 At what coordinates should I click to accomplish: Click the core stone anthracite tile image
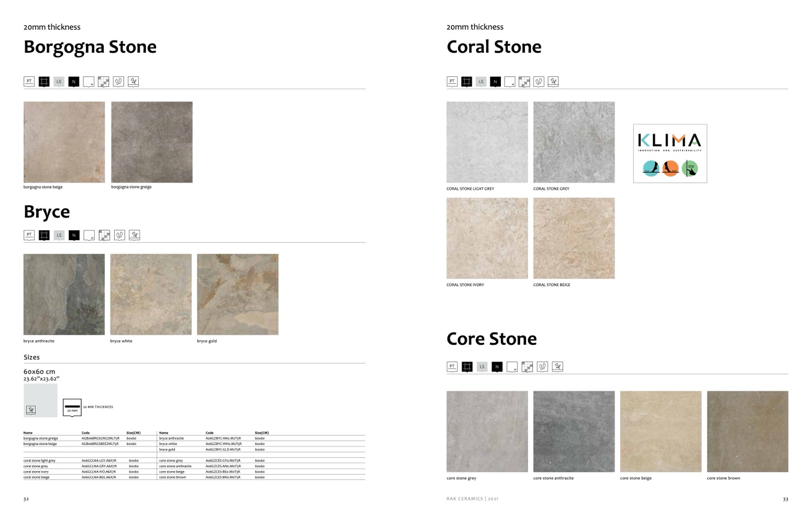click(574, 431)
